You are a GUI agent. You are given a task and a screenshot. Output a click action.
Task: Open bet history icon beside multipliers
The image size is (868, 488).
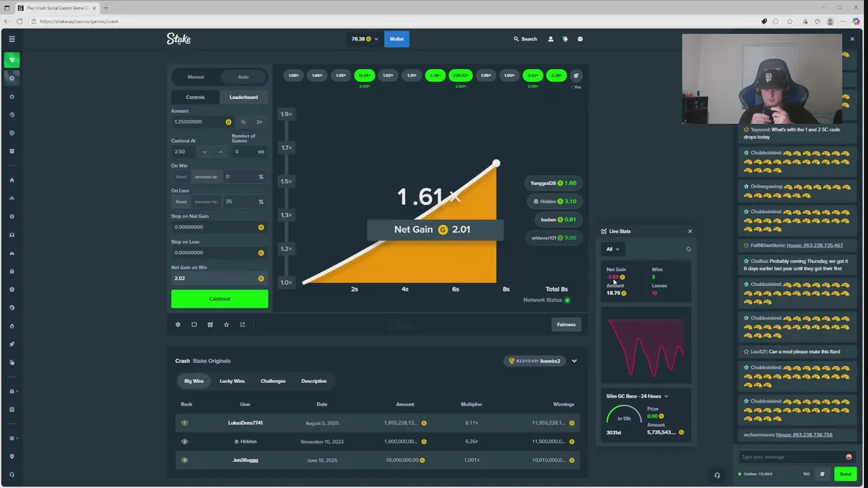coord(576,75)
